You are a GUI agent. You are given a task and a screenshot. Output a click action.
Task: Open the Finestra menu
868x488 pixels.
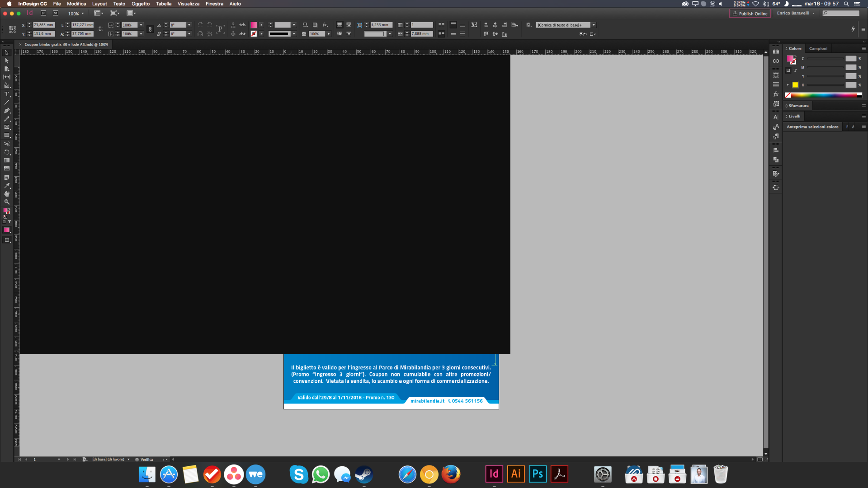tap(214, 4)
